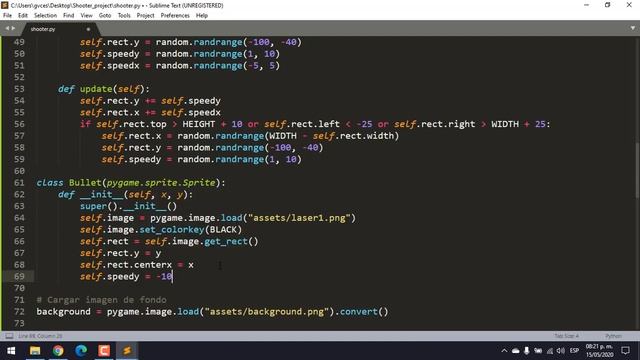The width and height of the screenshot is (640, 360).
Task: Open the Windows Start menu
Action: tap(11, 351)
